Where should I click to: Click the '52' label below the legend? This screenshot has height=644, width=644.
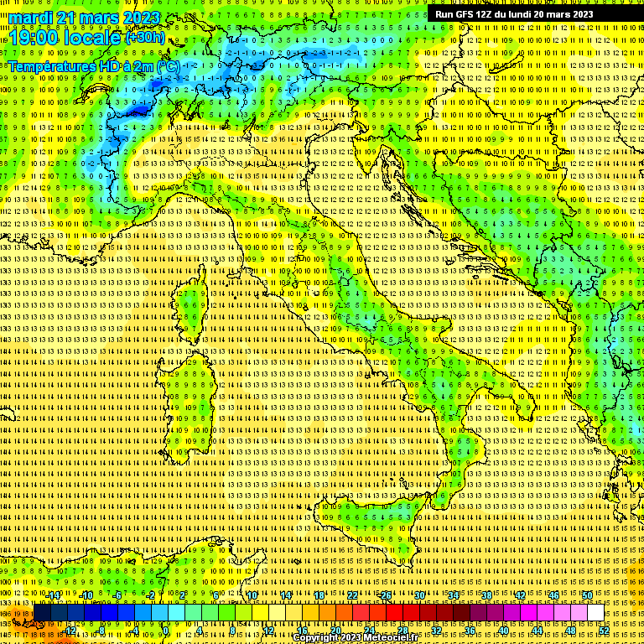point(604,631)
